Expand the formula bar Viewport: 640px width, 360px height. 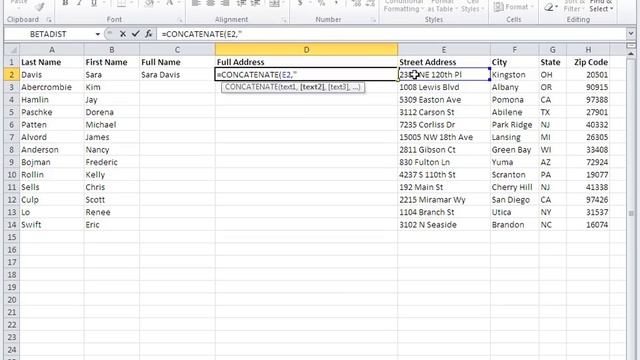coord(631,34)
